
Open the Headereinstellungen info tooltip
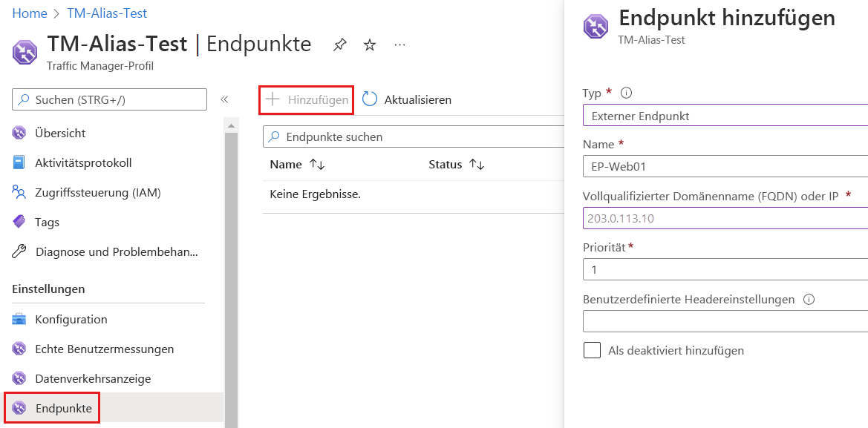click(810, 298)
